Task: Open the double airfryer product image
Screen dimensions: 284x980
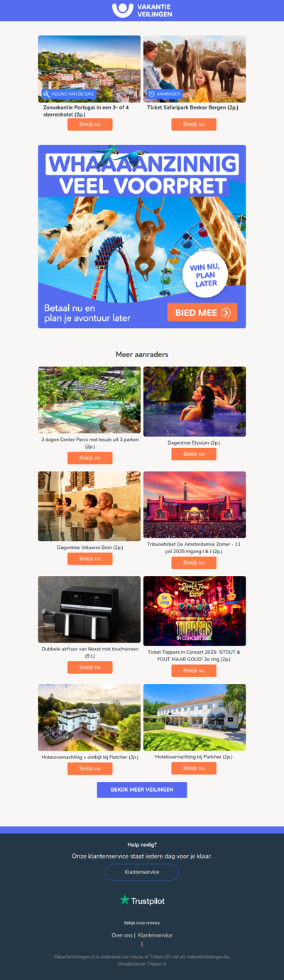Action: coord(89,609)
